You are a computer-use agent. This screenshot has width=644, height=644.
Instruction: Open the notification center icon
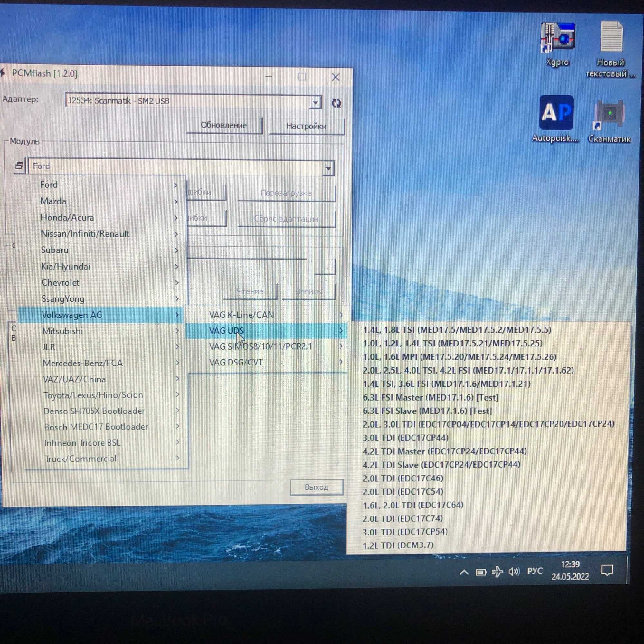[607, 570]
